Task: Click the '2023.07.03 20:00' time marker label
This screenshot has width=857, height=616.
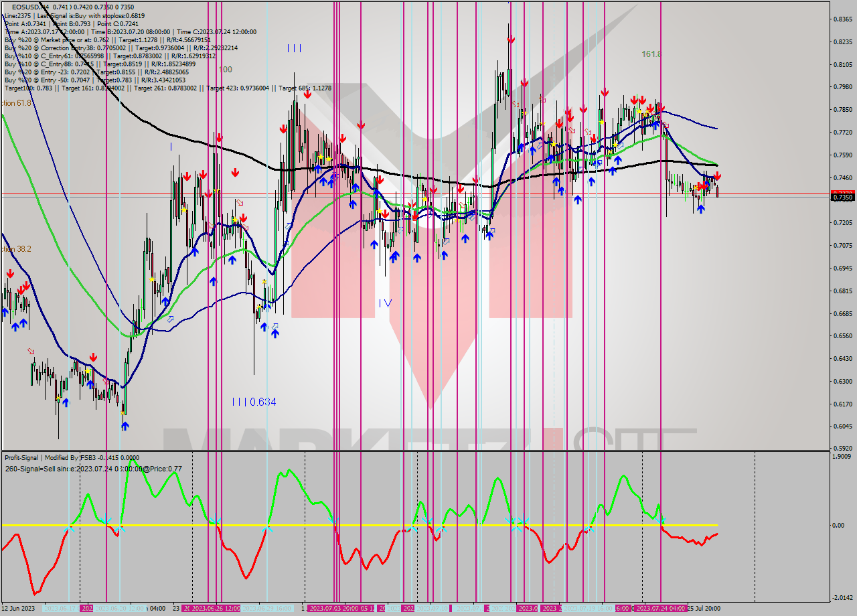Action: pos(333,608)
